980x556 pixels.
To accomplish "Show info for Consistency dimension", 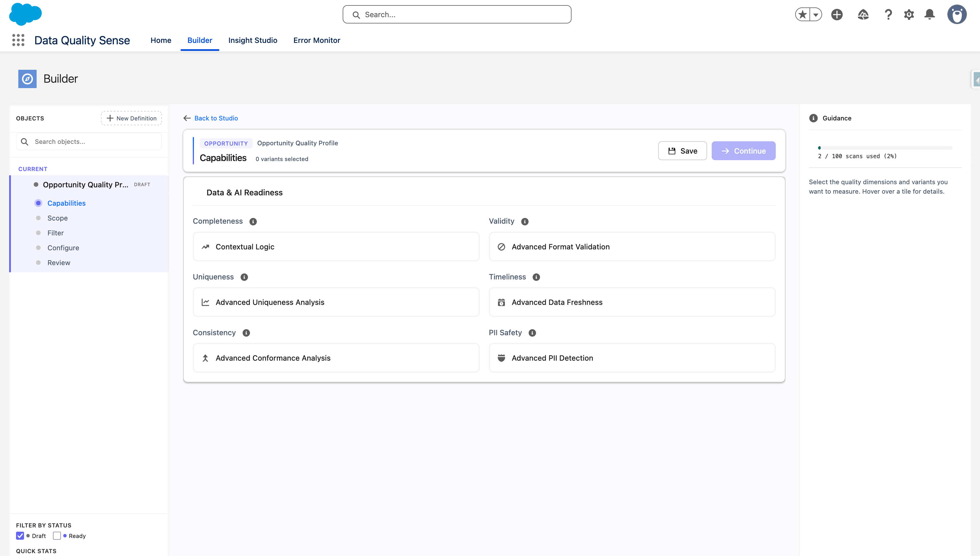I will 246,333.
